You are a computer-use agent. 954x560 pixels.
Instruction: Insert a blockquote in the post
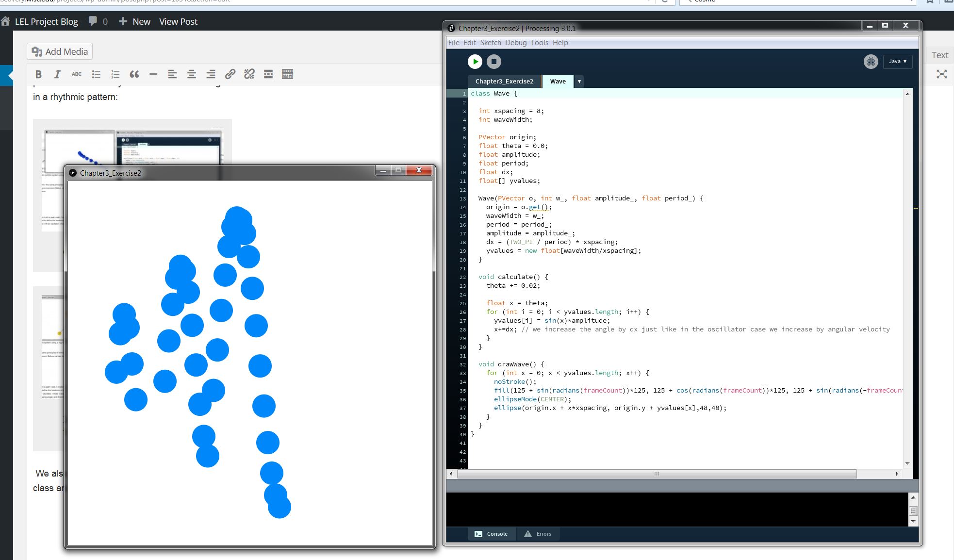point(134,74)
